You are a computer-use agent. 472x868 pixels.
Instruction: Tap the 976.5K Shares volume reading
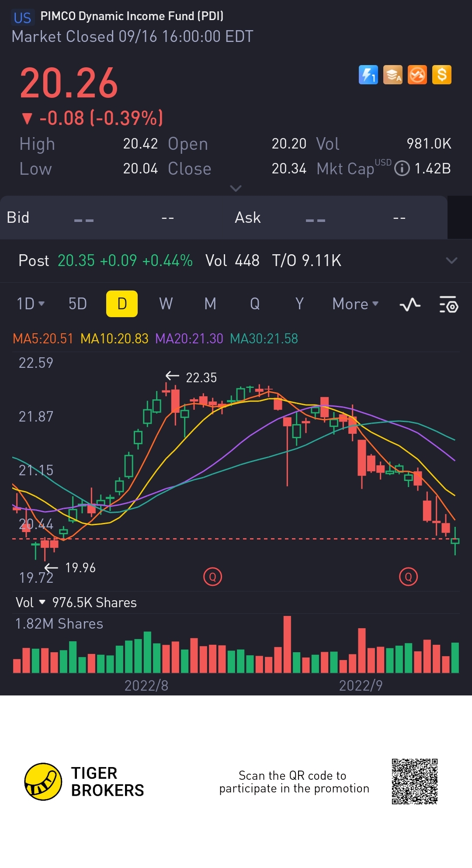(94, 602)
